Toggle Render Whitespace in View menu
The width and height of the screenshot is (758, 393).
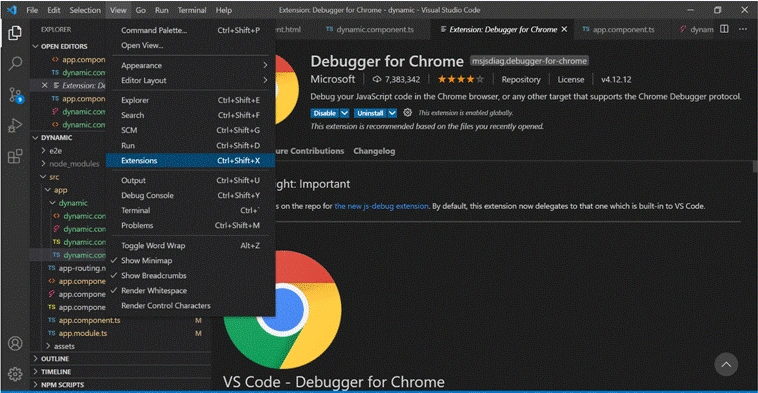(190, 291)
